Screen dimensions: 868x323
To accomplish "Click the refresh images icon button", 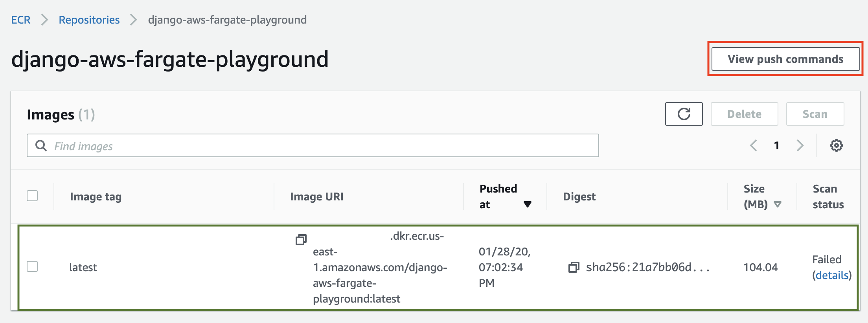I will pos(684,114).
